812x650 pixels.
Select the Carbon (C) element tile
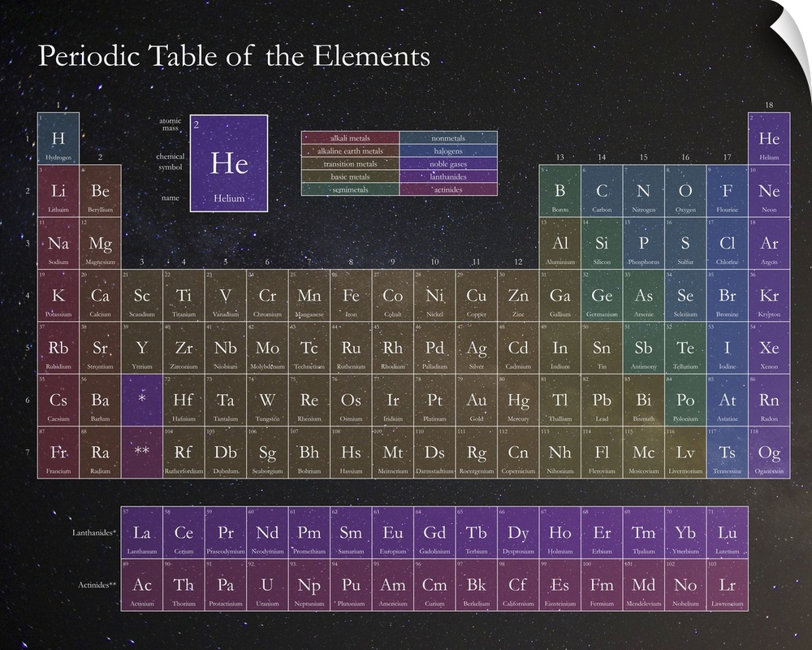pos(602,191)
